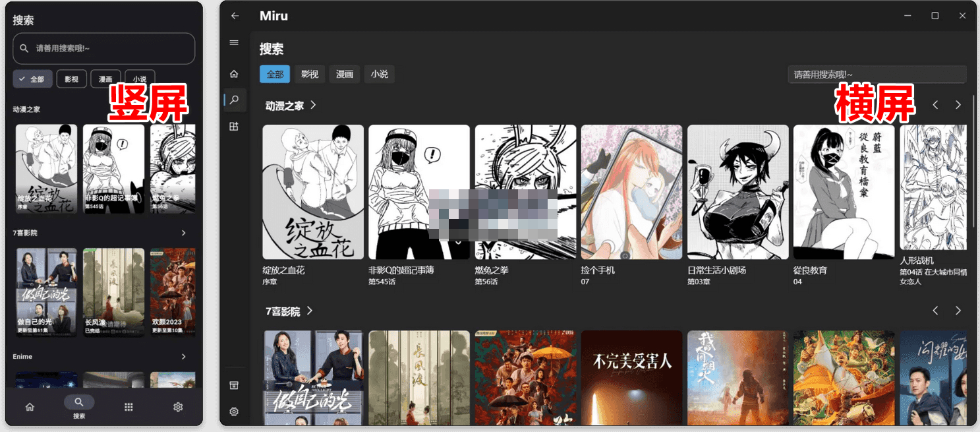Click 第545话 under 非影Q的超记事簿 in desktop window
Screen dimensions: 980x432
click(x=382, y=282)
